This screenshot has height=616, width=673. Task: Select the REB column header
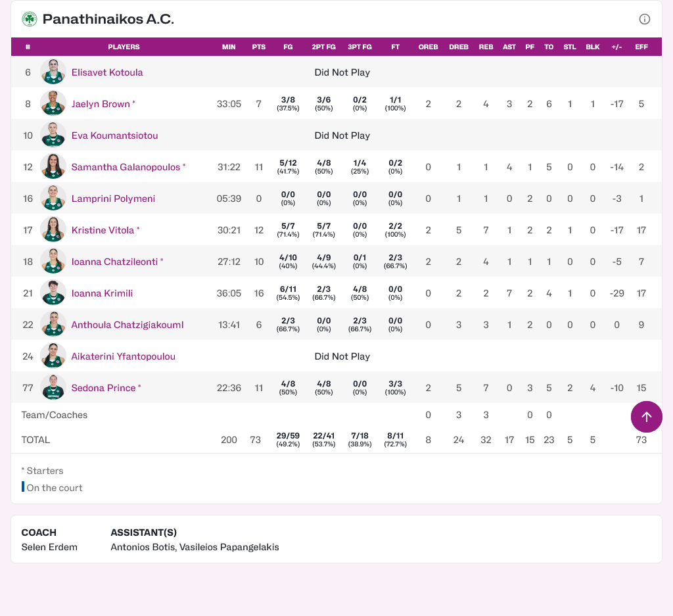486,47
